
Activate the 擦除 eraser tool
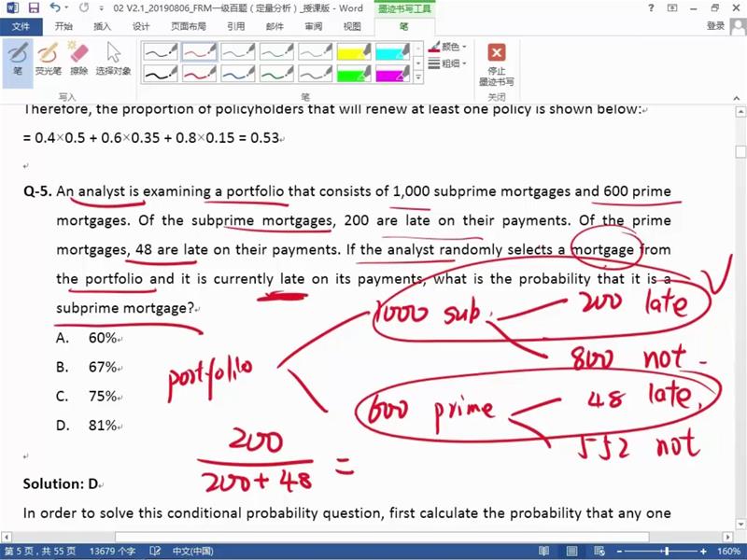pos(78,59)
